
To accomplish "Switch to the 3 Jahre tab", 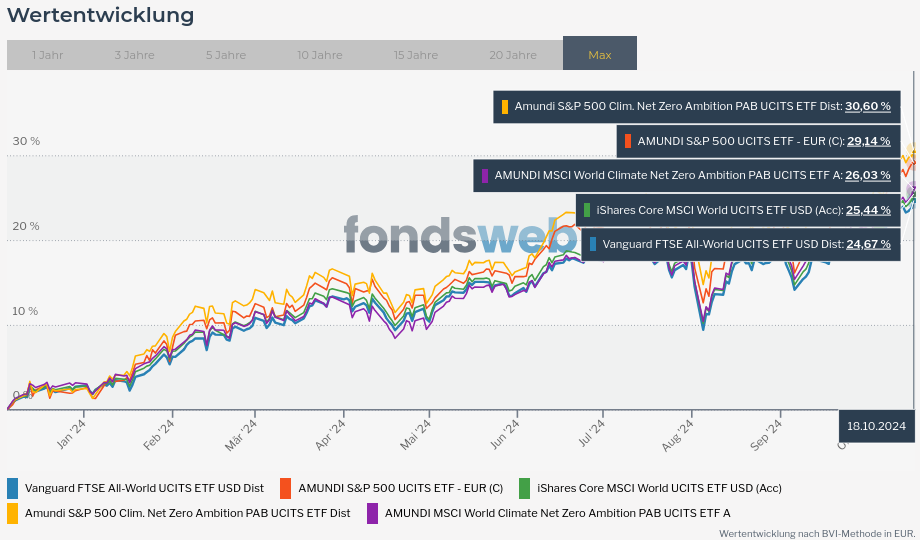I will 134,55.
